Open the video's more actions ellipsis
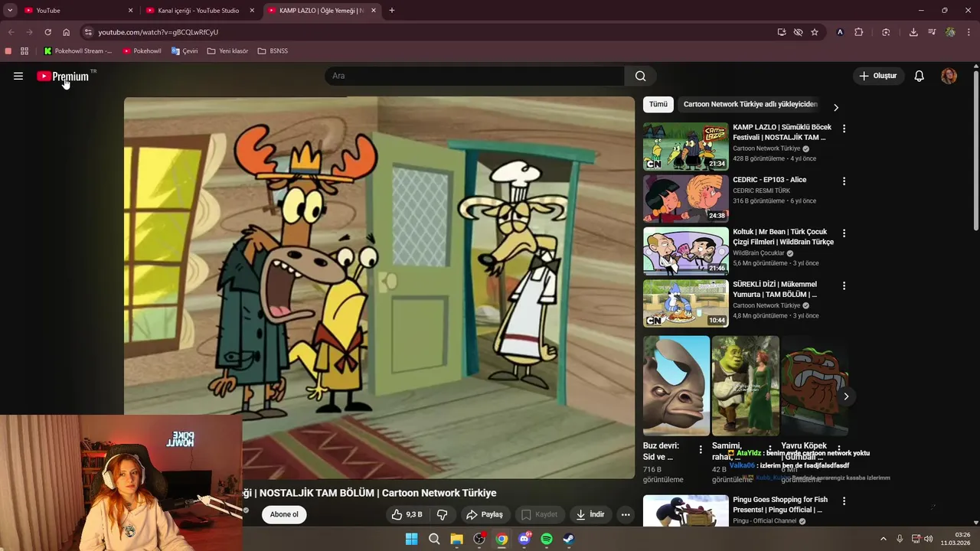This screenshot has width=980, height=551. (626, 514)
